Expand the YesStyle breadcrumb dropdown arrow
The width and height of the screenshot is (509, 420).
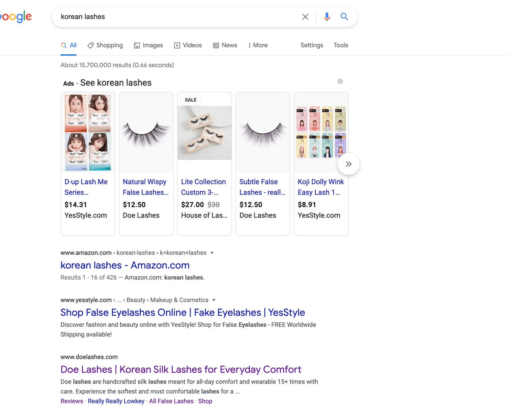pyautogui.click(x=214, y=300)
